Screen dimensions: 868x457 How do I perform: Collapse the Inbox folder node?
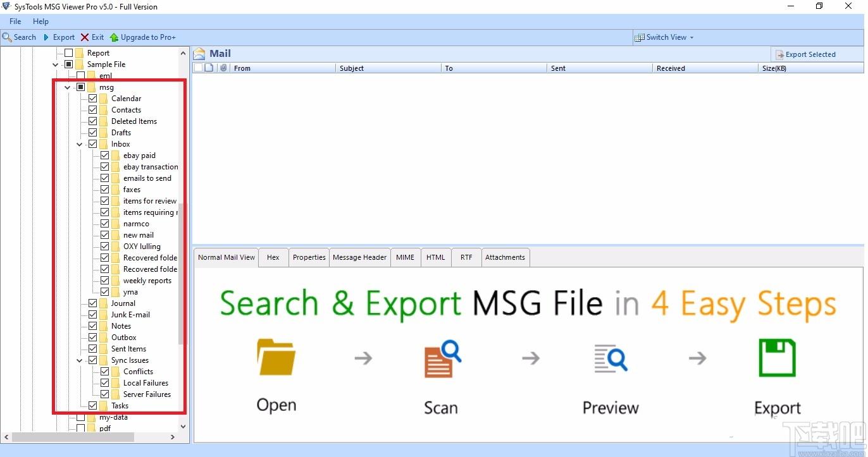tap(80, 144)
